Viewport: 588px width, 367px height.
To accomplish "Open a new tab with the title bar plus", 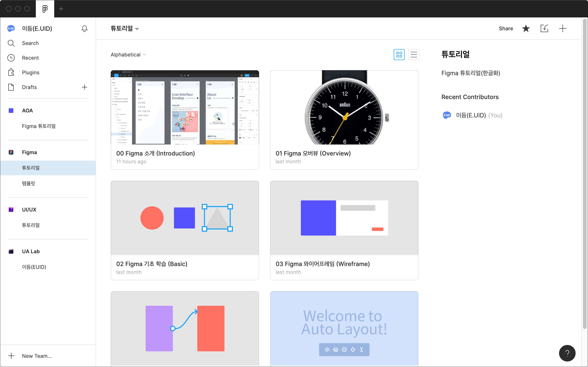I will tap(61, 9).
